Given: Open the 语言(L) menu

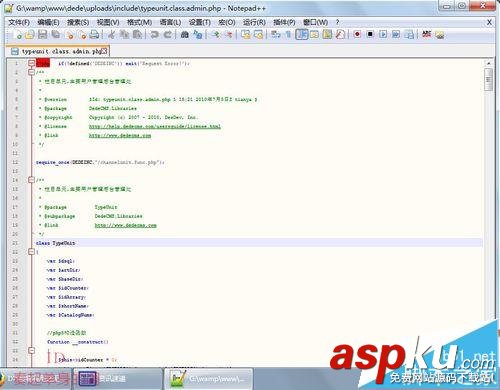Looking at the screenshot, I should 170,22.
